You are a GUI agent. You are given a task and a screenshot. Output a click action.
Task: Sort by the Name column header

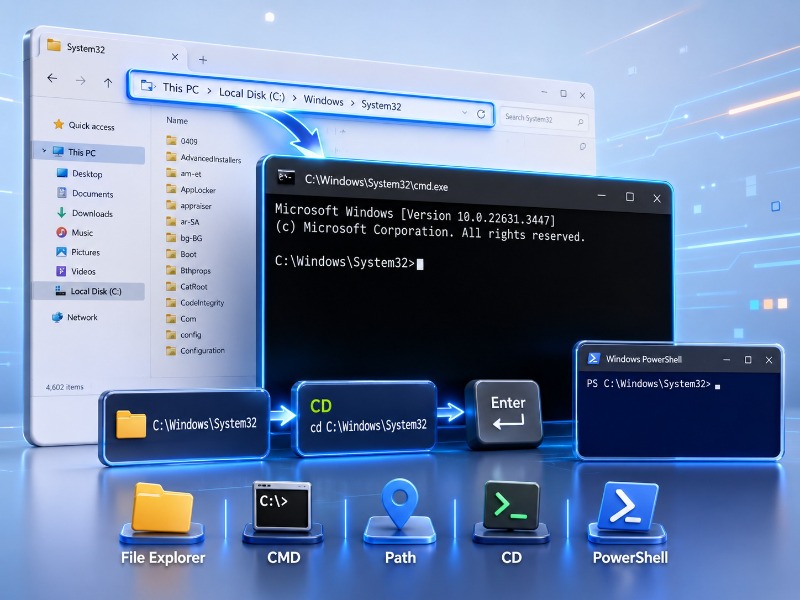177,120
